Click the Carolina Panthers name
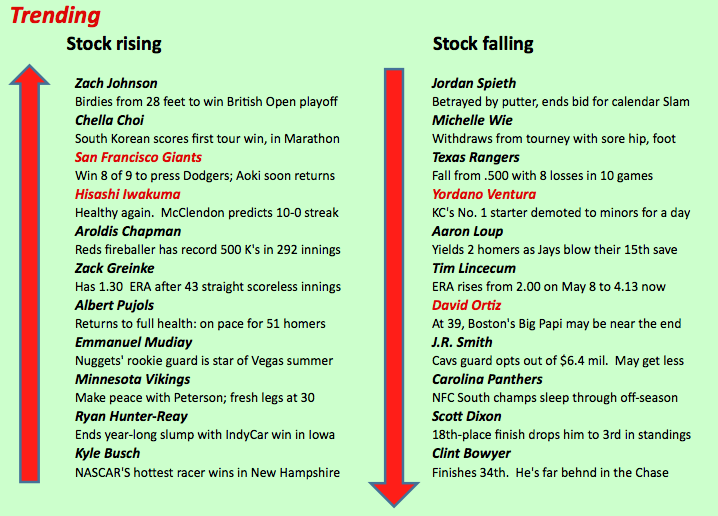The height and width of the screenshot is (516, 718). (x=487, y=379)
